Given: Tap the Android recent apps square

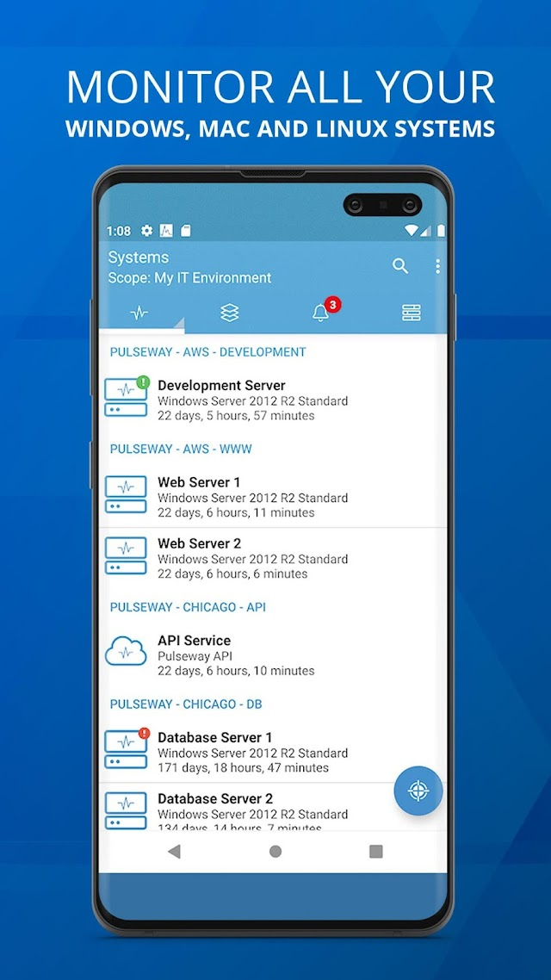Looking at the screenshot, I should [376, 851].
